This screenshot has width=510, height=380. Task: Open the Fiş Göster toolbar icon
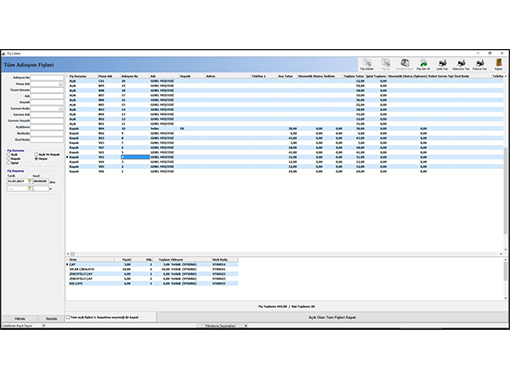click(x=367, y=64)
